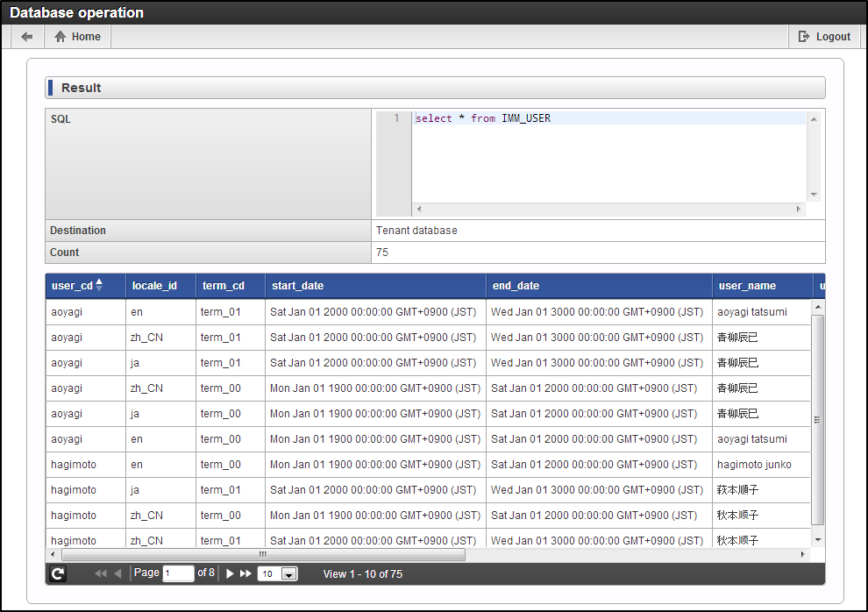Click the Database operation title
The width and height of the screenshot is (868, 612).
76,12
